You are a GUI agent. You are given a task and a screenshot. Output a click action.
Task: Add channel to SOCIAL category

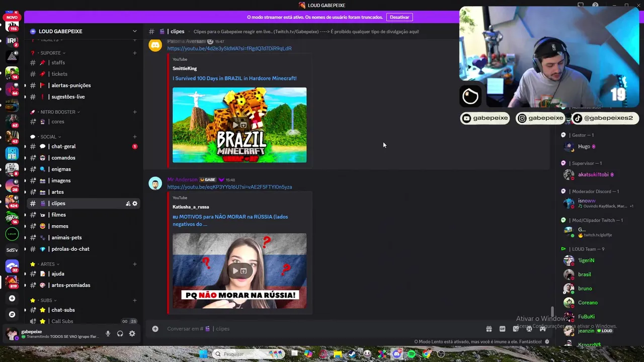click(135, 137)
